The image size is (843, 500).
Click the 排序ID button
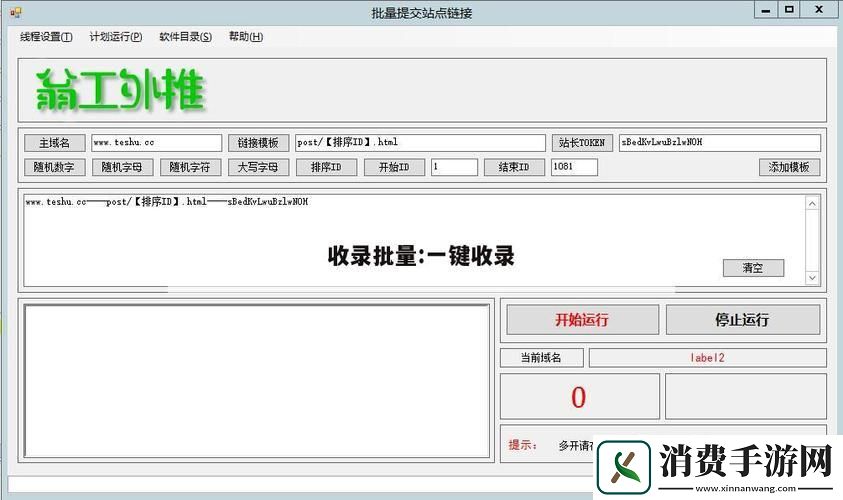pos(326,167)
